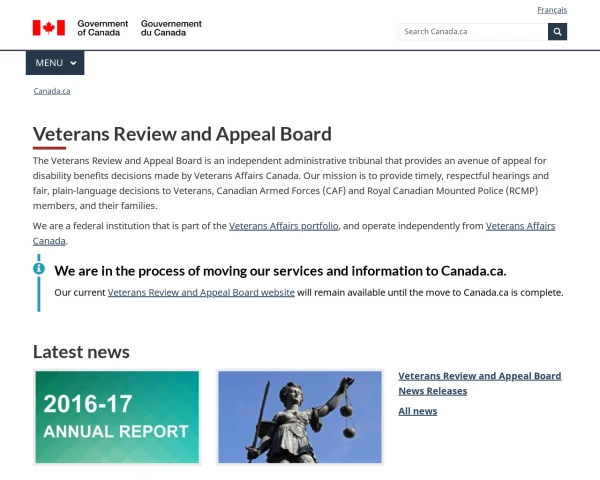Click the blue information circle icon
Screen dimensions: 600x480
(39, 269)
